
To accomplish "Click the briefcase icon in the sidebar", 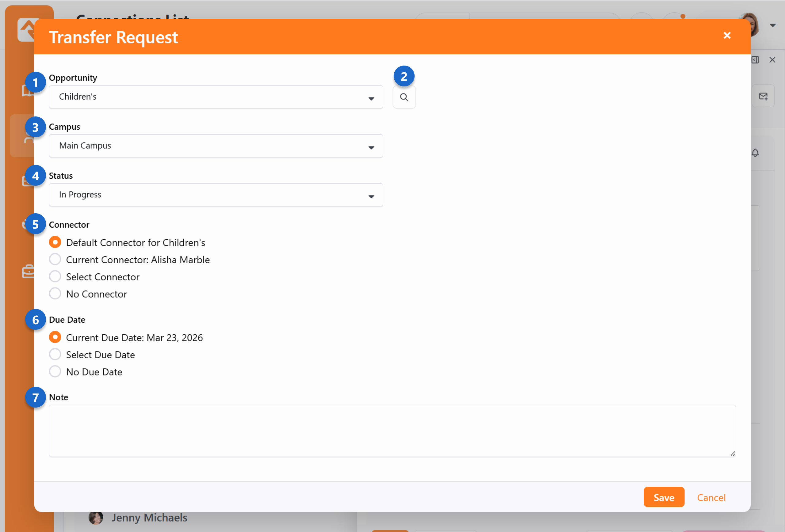I will pos(29,271).
